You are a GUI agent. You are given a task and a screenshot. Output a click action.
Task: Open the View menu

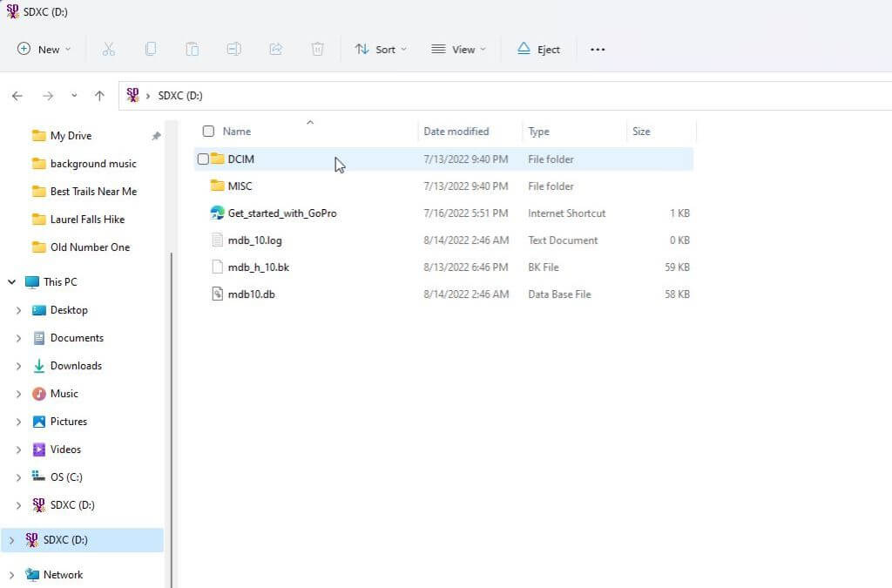pyautogui.click(x=458, y=50)
